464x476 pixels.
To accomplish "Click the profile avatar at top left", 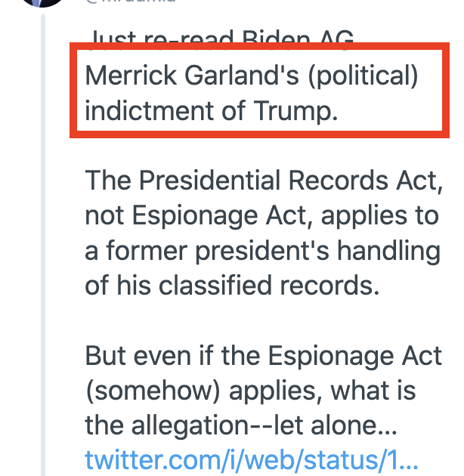I will click(42, 3).
